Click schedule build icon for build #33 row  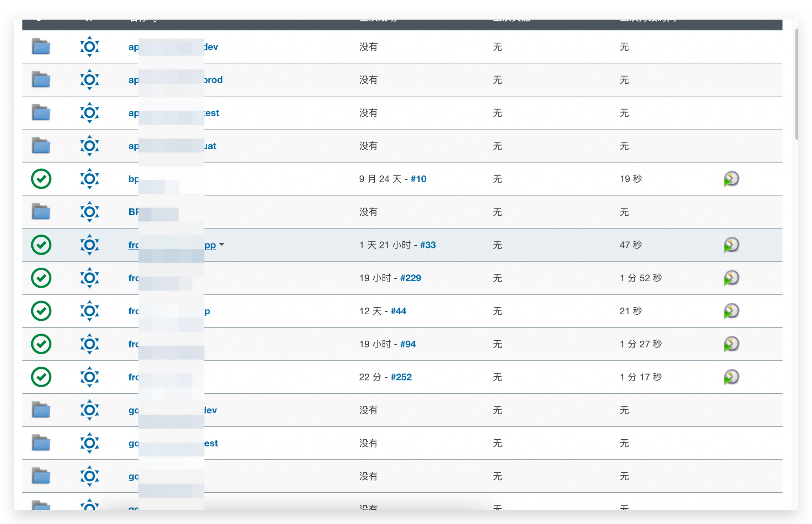[731, 245]
